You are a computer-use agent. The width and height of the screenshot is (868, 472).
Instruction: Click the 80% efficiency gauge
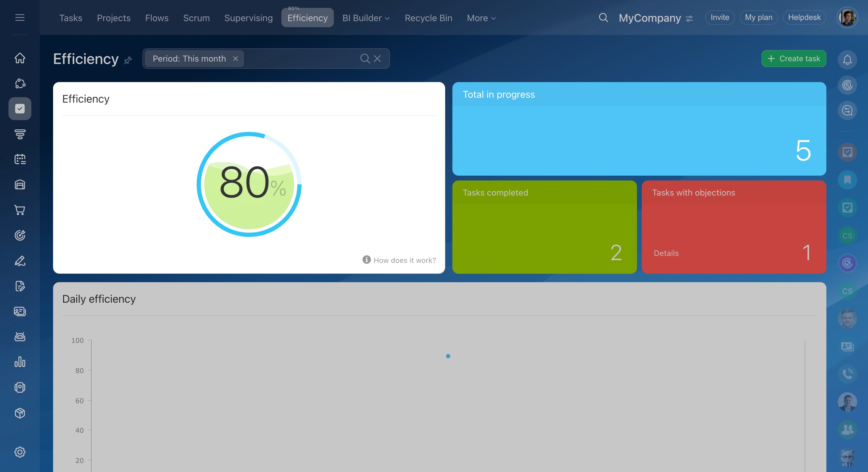click(x=249, y=184)
